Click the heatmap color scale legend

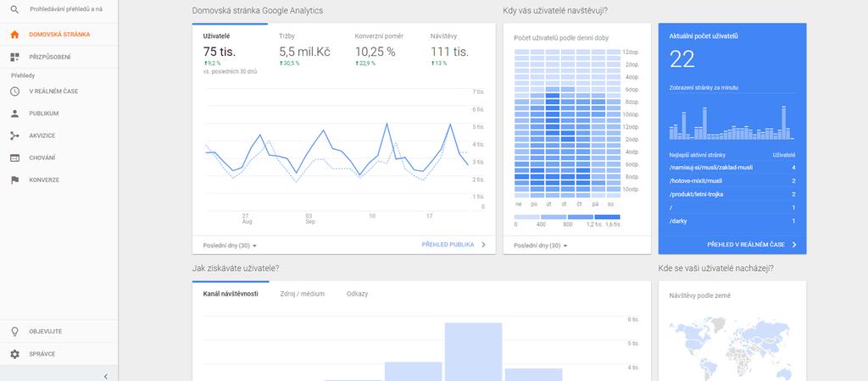click(x=567, y=218)
